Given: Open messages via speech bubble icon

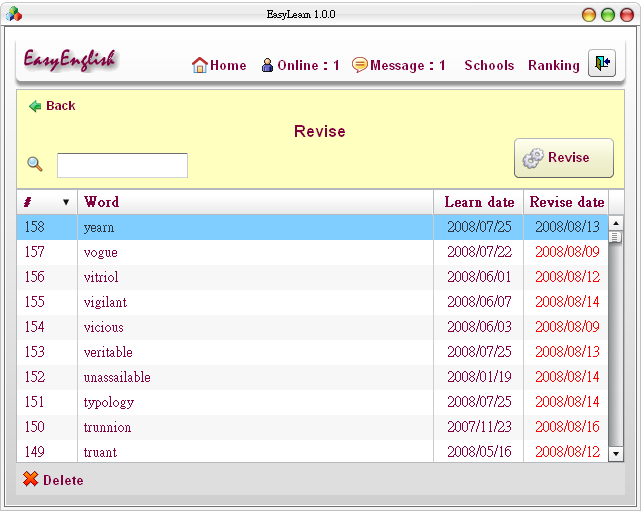Looking at the screenshot, I should [360, 65].
